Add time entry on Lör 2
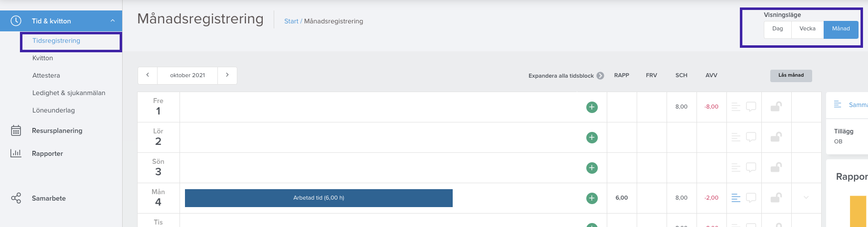Image resolution: width=868 pixels, height=227 pixels. click(x=592, y=137)
